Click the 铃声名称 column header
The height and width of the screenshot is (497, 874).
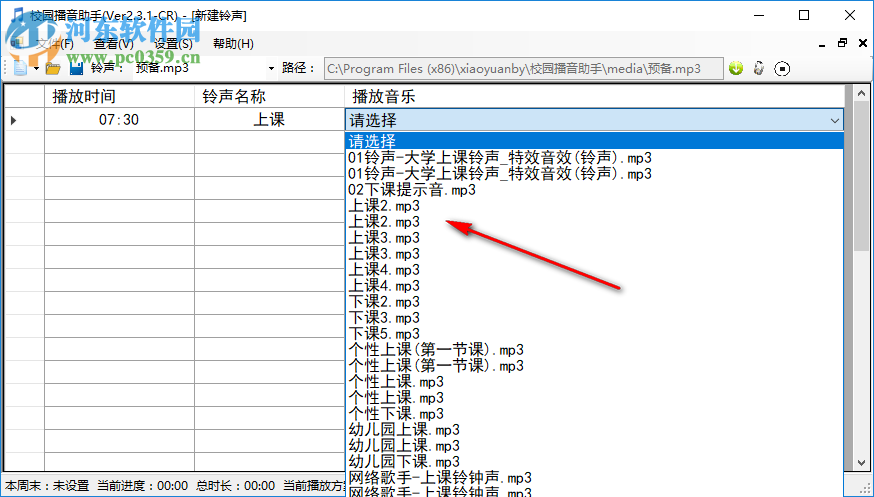[269, 96]
